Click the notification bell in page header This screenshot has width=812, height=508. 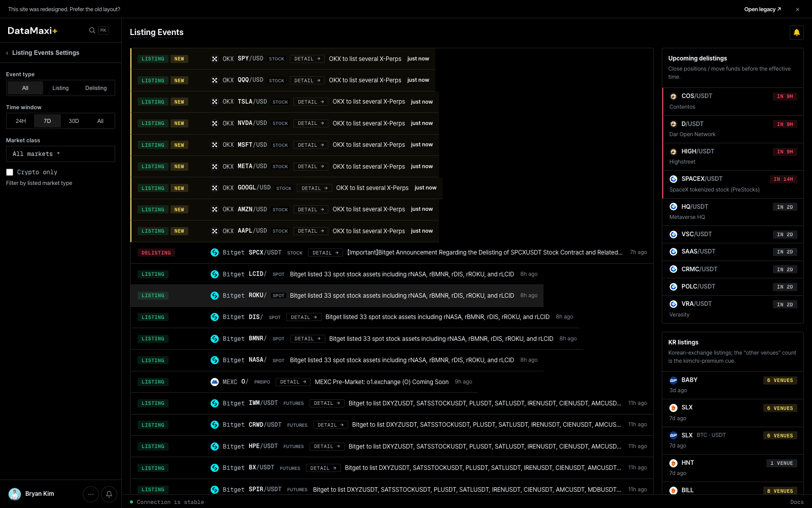tap(797, 33)
